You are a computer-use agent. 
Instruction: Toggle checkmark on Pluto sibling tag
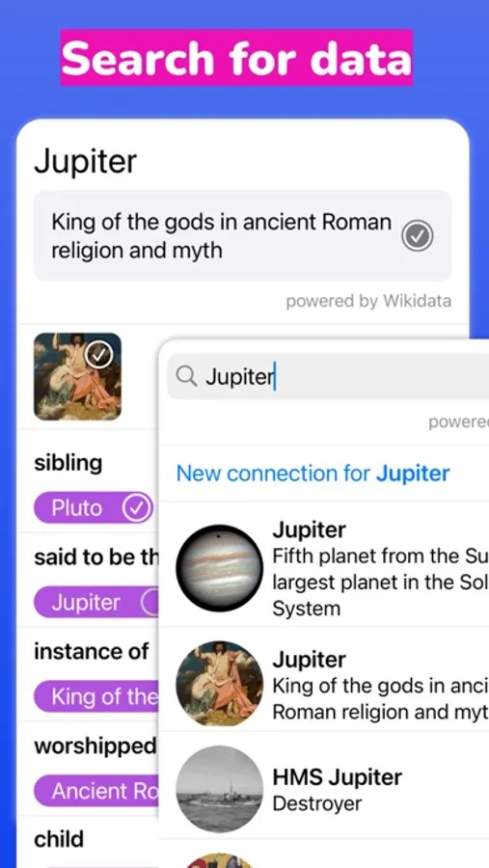point(137,507)
